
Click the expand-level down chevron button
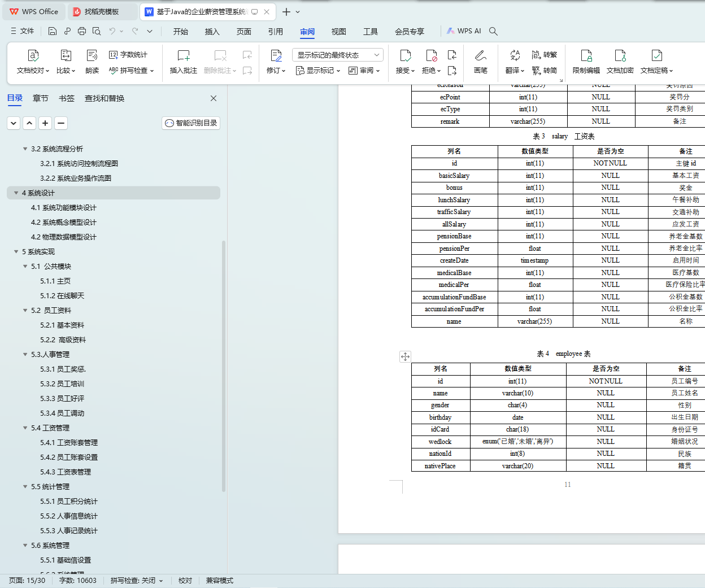(14, 123)
